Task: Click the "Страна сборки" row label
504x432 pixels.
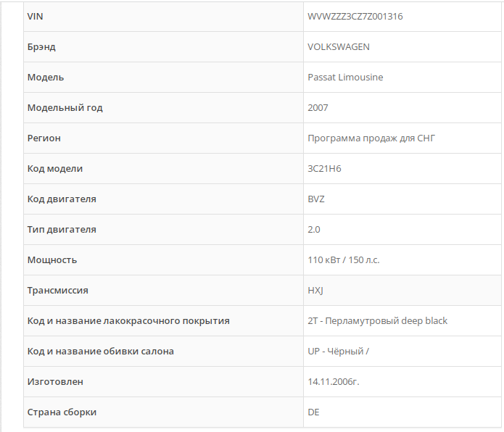Action: pyautogui.click(x=62, y=412)
